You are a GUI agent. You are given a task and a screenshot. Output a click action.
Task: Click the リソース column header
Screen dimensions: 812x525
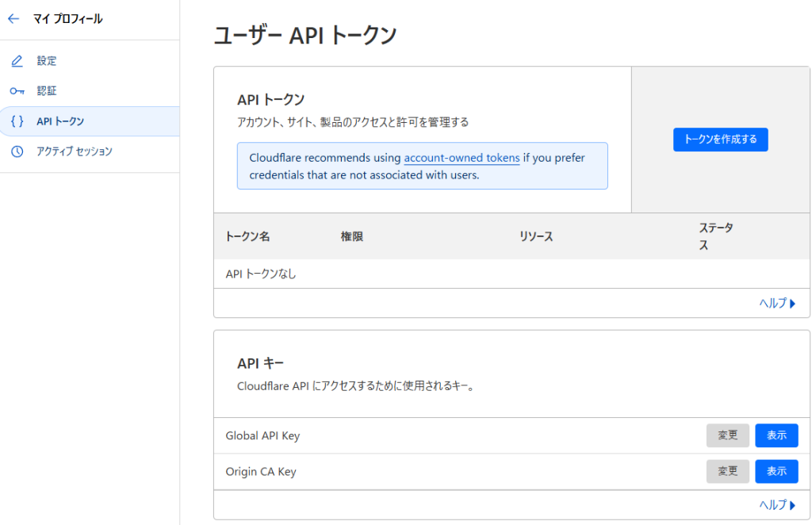536,236
